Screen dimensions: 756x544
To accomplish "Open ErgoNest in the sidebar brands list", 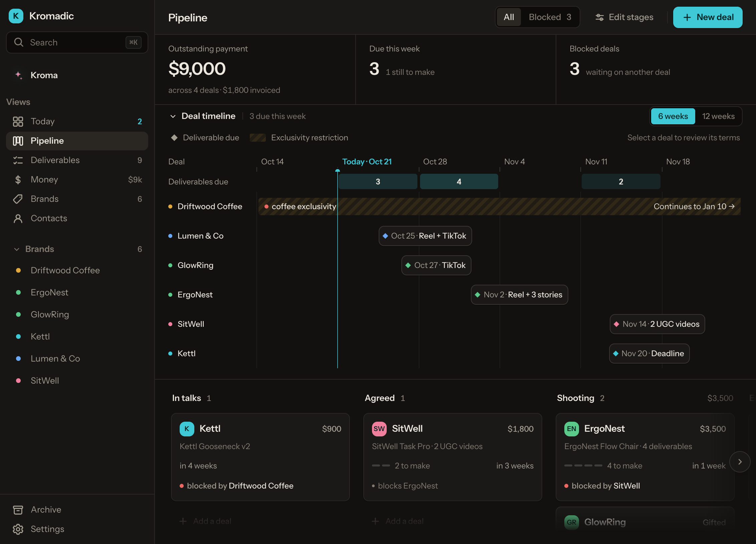I will point(77,292).
